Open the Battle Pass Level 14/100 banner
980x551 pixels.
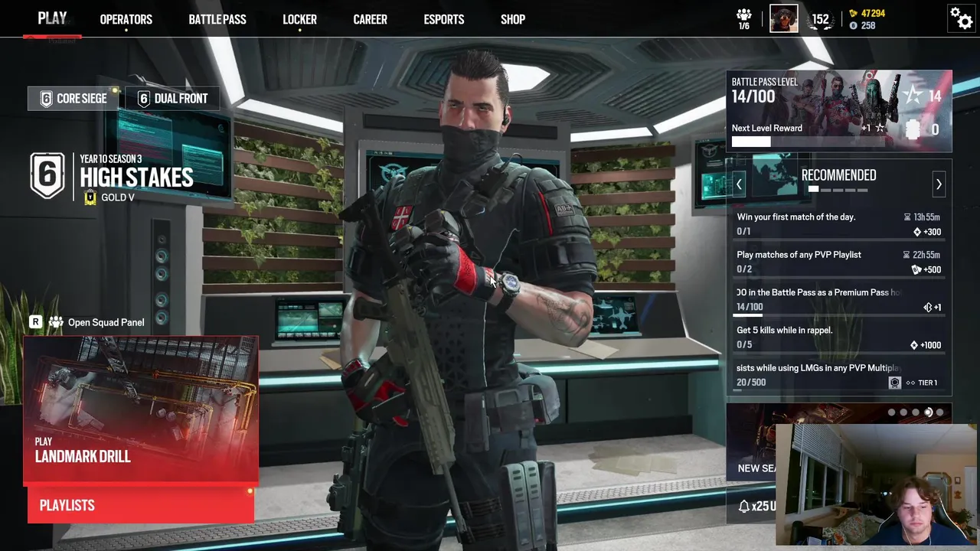[x=839, y=112]
